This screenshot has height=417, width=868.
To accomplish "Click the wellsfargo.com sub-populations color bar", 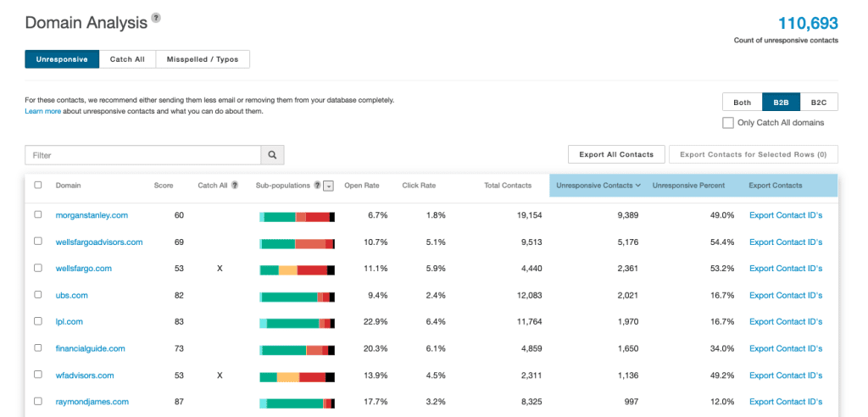I will coord(297,270).
